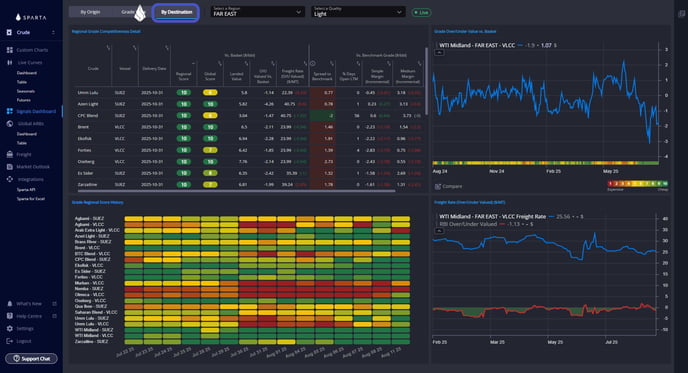Click the Compare button below the chart
Viewport: 688px width, 373px height.
[x=448, y=186]
